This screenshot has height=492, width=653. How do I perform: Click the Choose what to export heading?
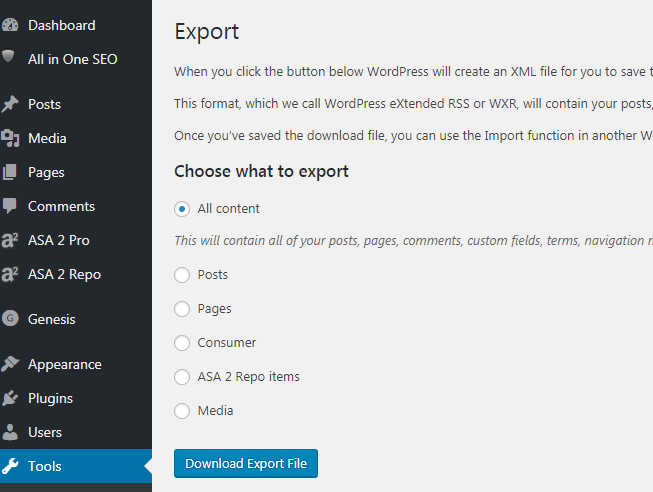pyautogui.click(x=261, y=172)
